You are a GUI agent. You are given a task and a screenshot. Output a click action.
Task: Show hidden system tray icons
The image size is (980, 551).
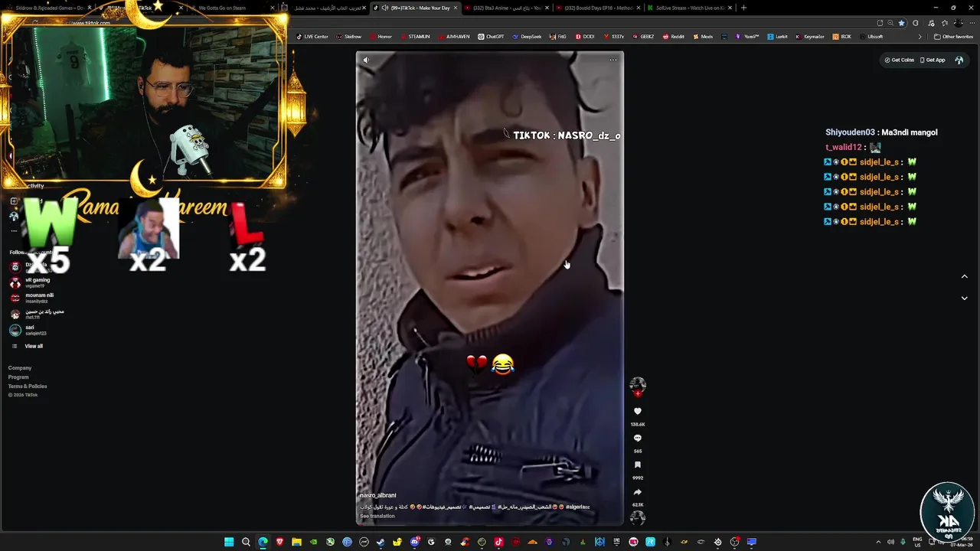click(878, 542)
